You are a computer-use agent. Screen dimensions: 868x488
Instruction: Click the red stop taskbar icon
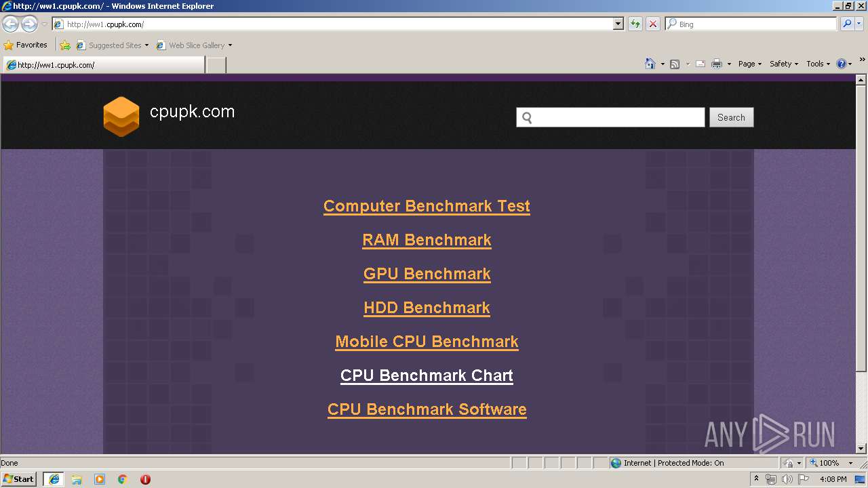pos(145,479)
